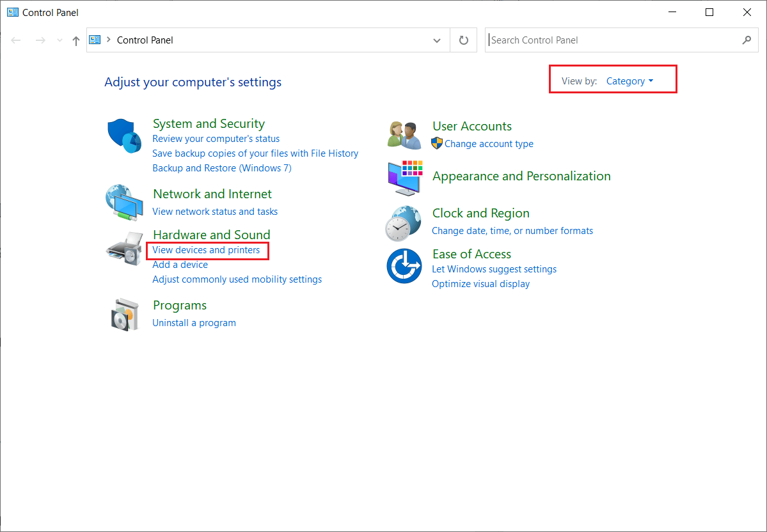Click the System and Security shield icon
Screen dimensions: 767x532
click(x=124, y=134)
